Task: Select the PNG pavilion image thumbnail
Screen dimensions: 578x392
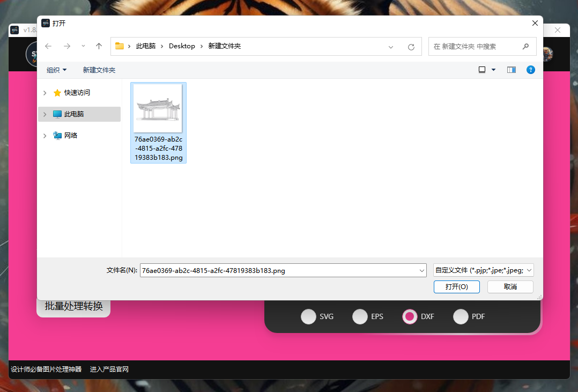Action: pos(158,107)
